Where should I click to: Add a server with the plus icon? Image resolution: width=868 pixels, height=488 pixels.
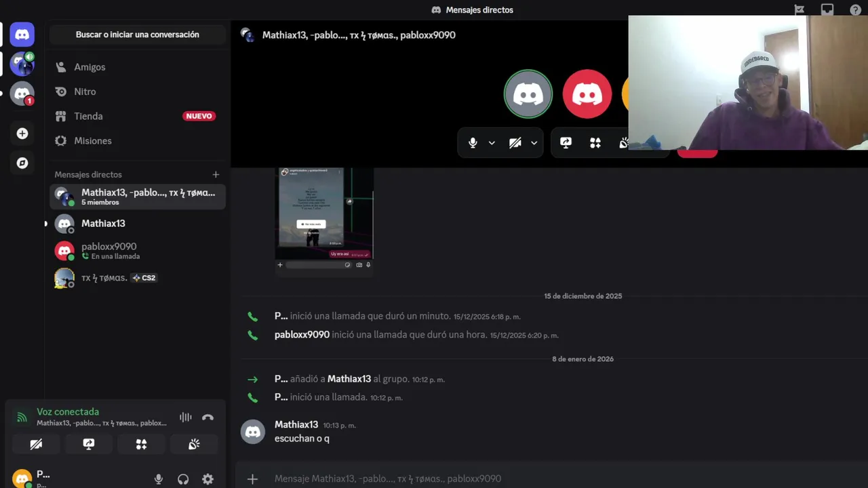pyautogui.click(x=22, y=134)
